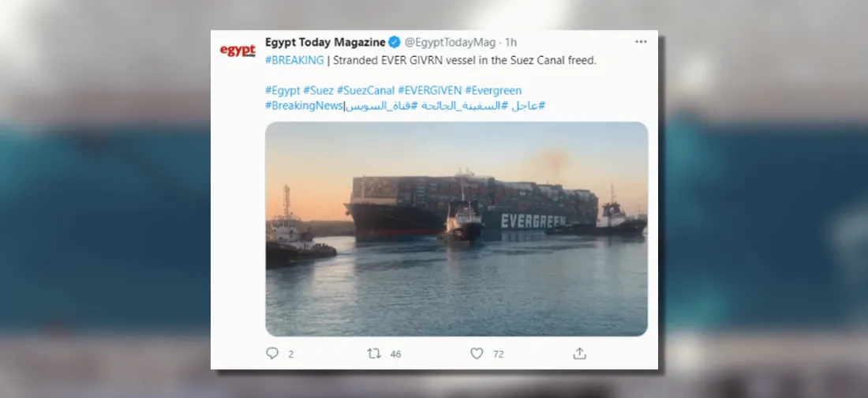This screenshot has height=398, width=868.
Task: Click the 1h timestamp of the tweet
Action: point(511,42)
